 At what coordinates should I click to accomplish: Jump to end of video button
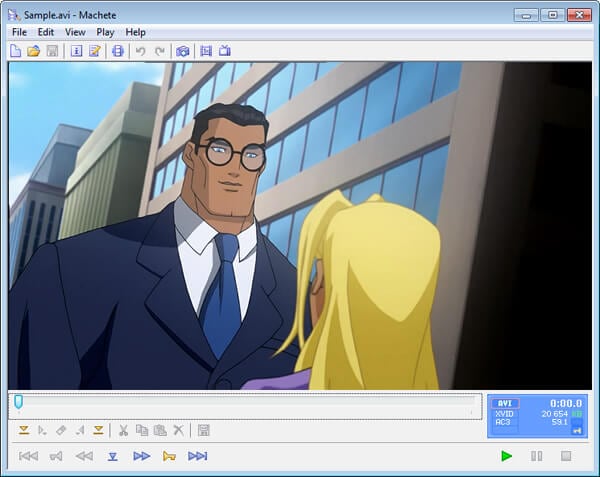pos(197,456)
